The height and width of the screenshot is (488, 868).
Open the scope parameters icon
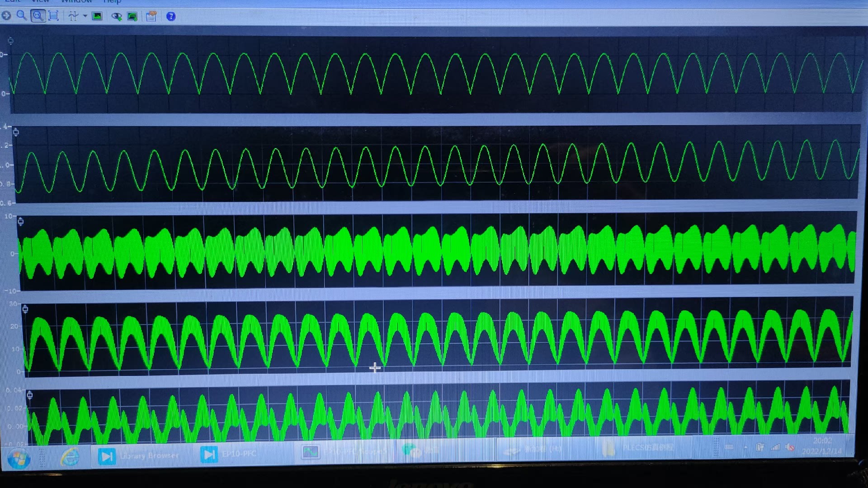pyautogui.click(x=151, y=17)
